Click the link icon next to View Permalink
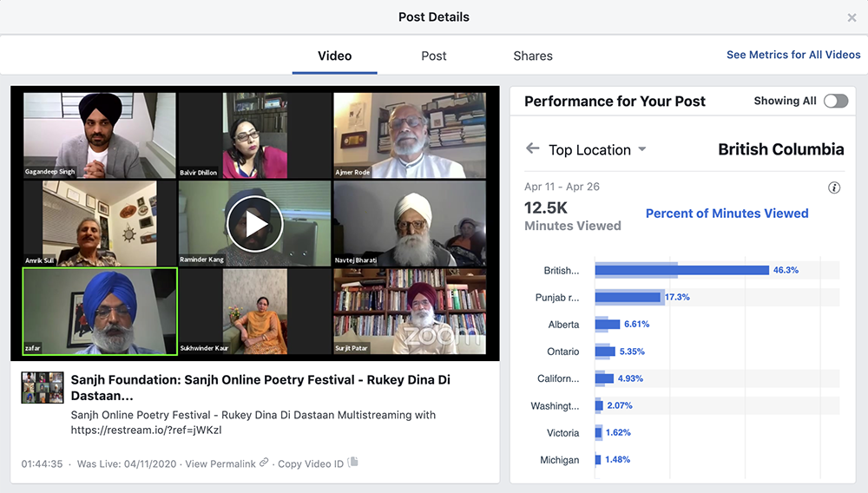Image resolution: width=868 pixels, height=493 pixels. point(264,463)
